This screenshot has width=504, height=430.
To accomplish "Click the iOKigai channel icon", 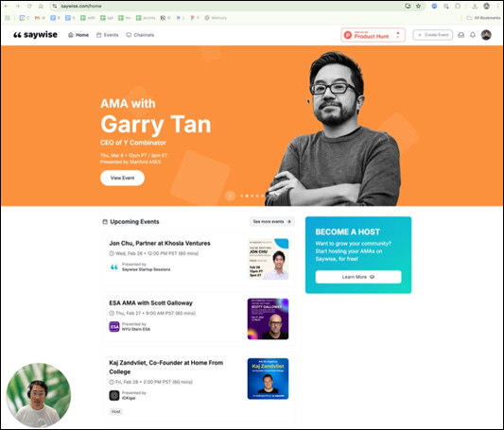I will (x=114, y=395).
